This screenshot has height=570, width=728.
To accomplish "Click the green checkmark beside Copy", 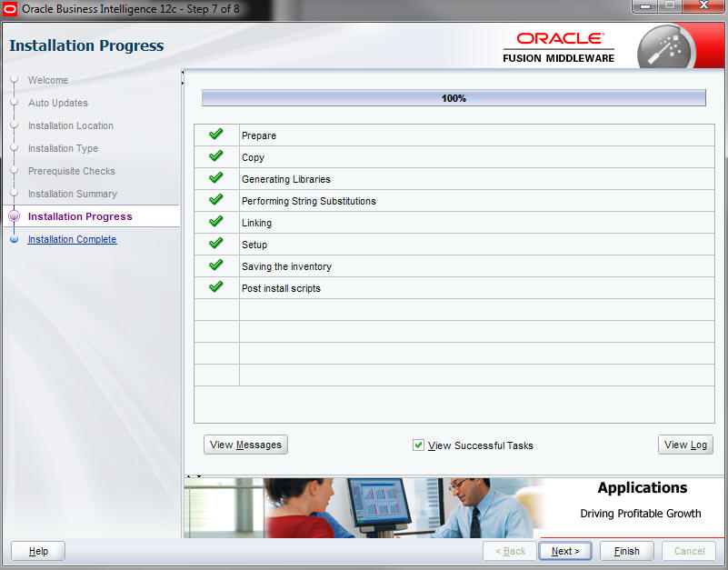I will (216, 156).
